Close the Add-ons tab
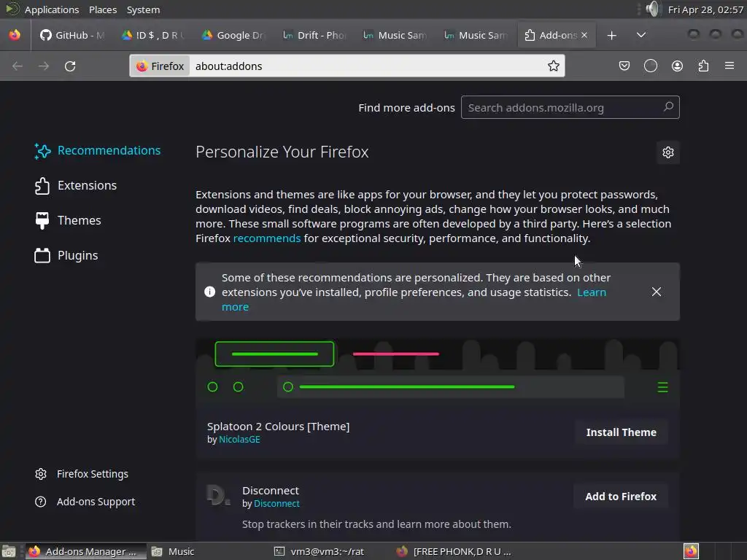Image resolution: width=747 pixels, height=560 pixels. 584,35
